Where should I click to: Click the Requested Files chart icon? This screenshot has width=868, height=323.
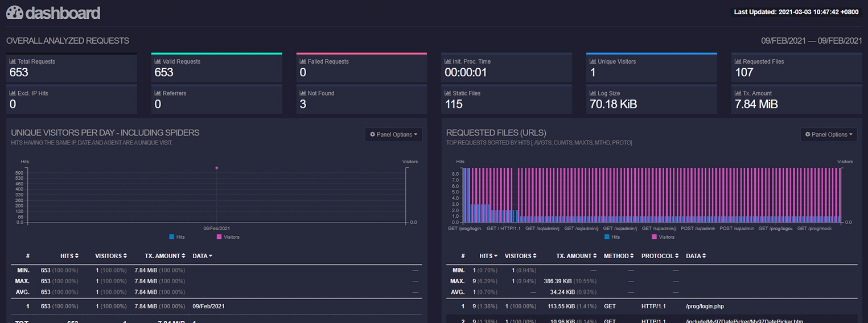pyautogui.click(x=738, y=61)
